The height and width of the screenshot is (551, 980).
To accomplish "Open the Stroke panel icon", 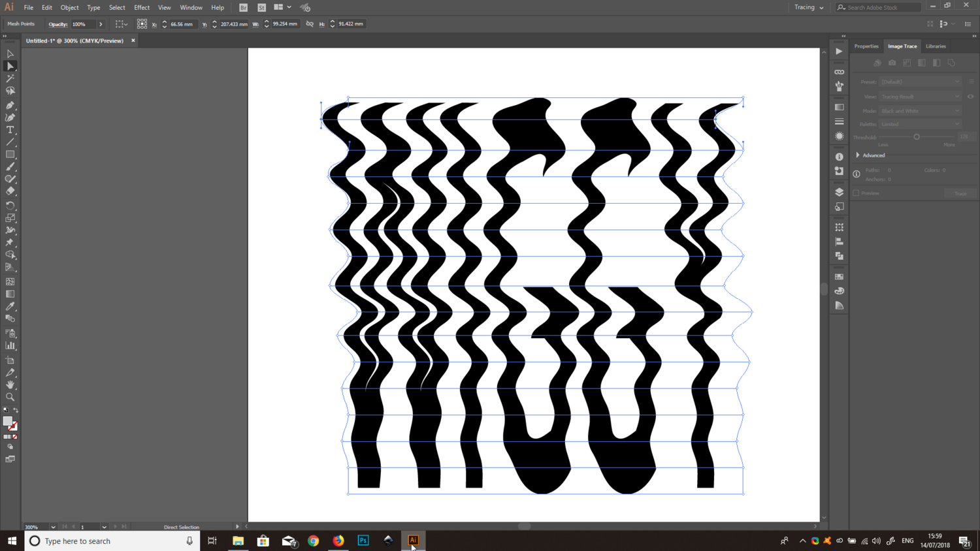I will tap(840, 121).
